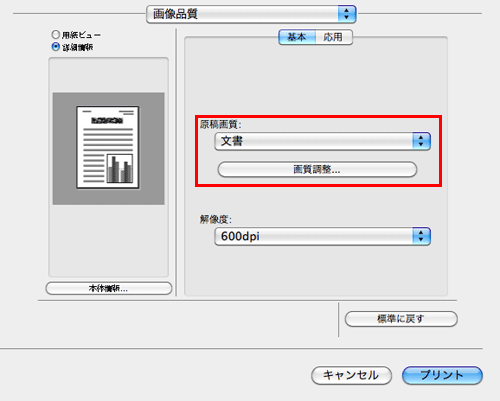The width and height of the screenshot is (500, 401).
Task: Click the blurred title line in the preview page
Action: [x=107, y=120]
